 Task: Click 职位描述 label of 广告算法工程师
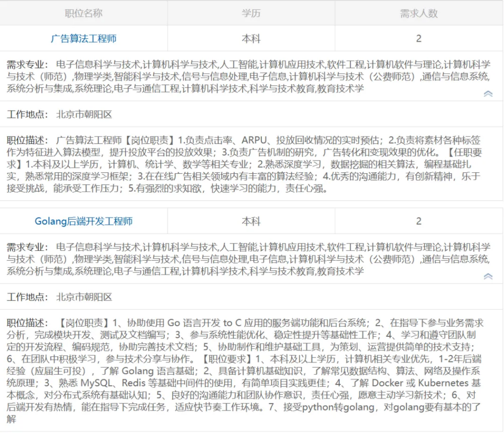(x=27, y=140)
